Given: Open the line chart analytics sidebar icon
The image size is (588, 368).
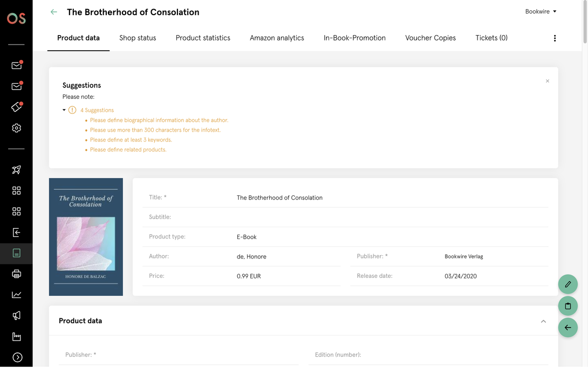Looking at the screenshot, I should (17, 295).
